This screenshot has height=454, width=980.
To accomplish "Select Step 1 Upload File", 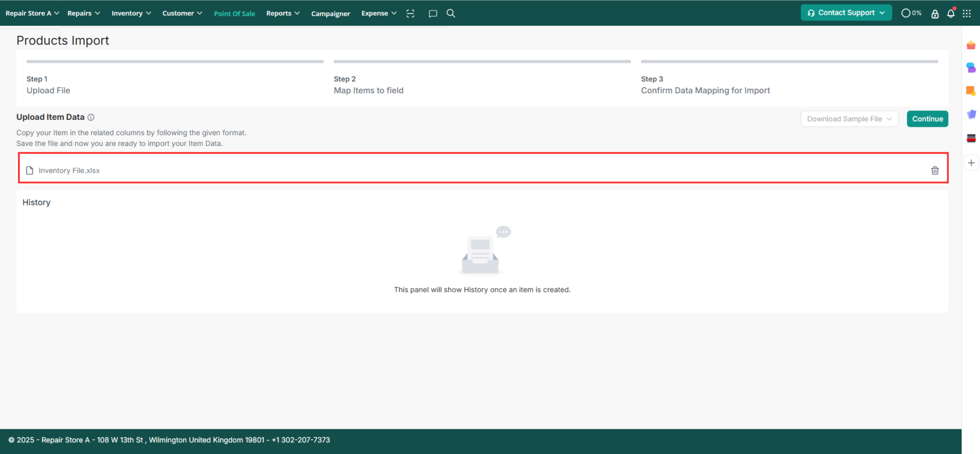I will (48, 85).
